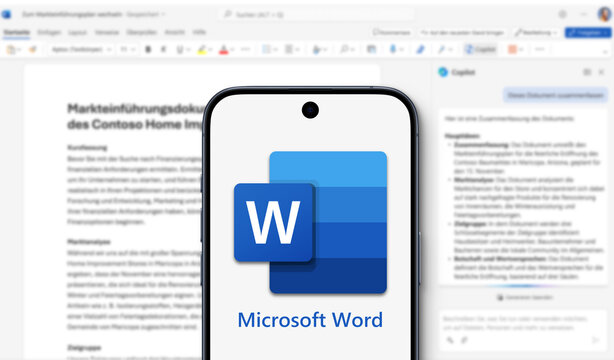Click the orange add-in icon in ribbon
The height and width of the screenshot is (360, 614).
pyautogui.click(x=512, y=49)
